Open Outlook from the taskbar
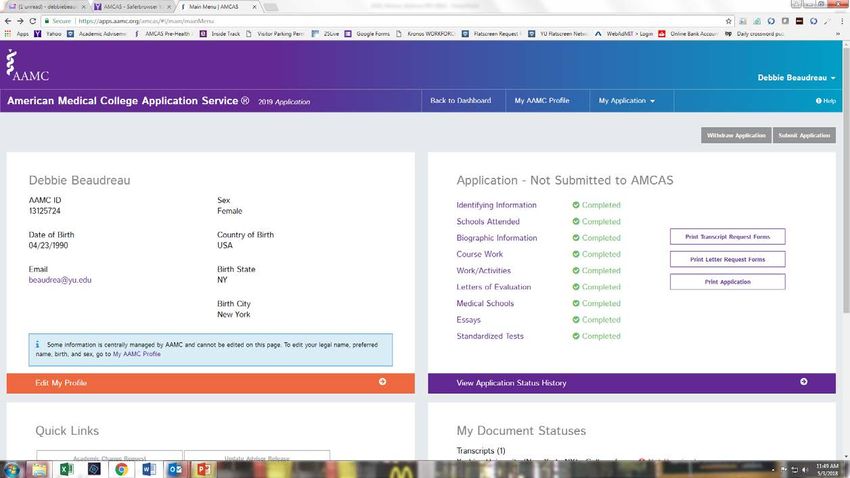 (x=176, y=469)
